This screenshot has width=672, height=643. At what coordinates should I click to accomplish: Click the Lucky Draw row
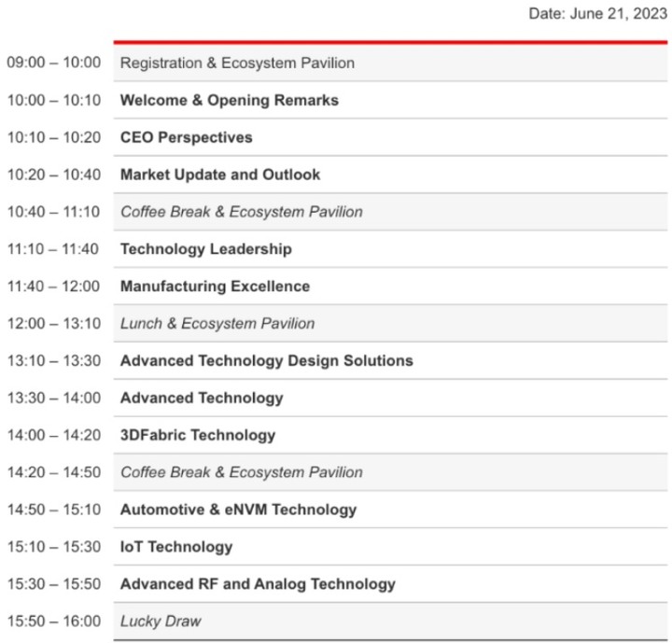[x=390, y=622]
